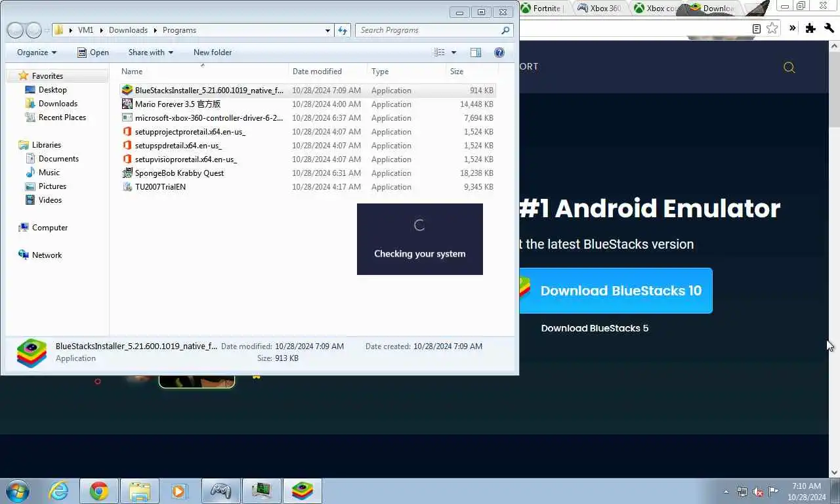This screenshot has height=504, width=840.
Task: Click game controller taskbar icon
Action: 221,491
